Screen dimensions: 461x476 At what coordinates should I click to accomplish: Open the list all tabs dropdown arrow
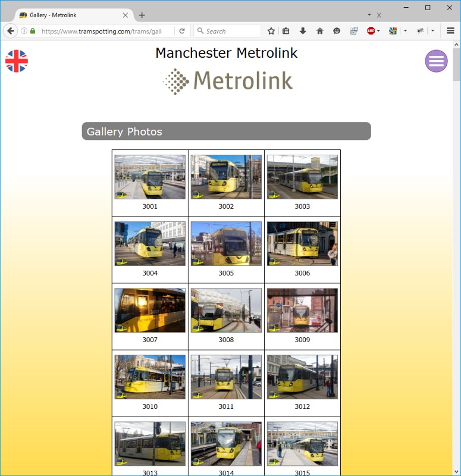(x=369, y=14)
